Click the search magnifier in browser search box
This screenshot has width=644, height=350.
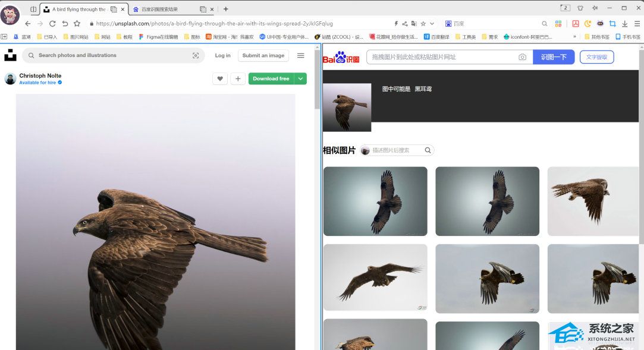pyautogui.click(x=544, y=24)
